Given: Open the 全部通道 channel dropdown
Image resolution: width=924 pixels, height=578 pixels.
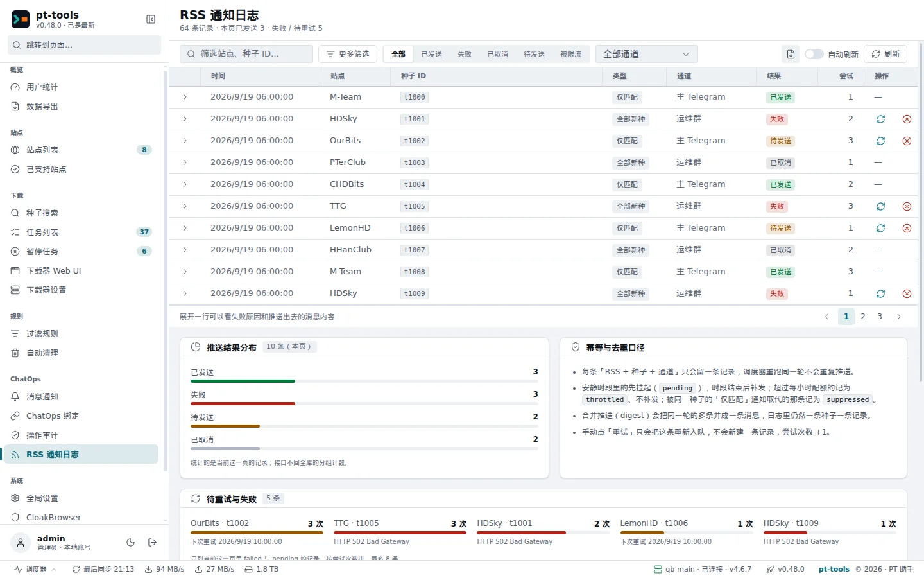Looking at the screenshot, I should (x=647, y=54).
